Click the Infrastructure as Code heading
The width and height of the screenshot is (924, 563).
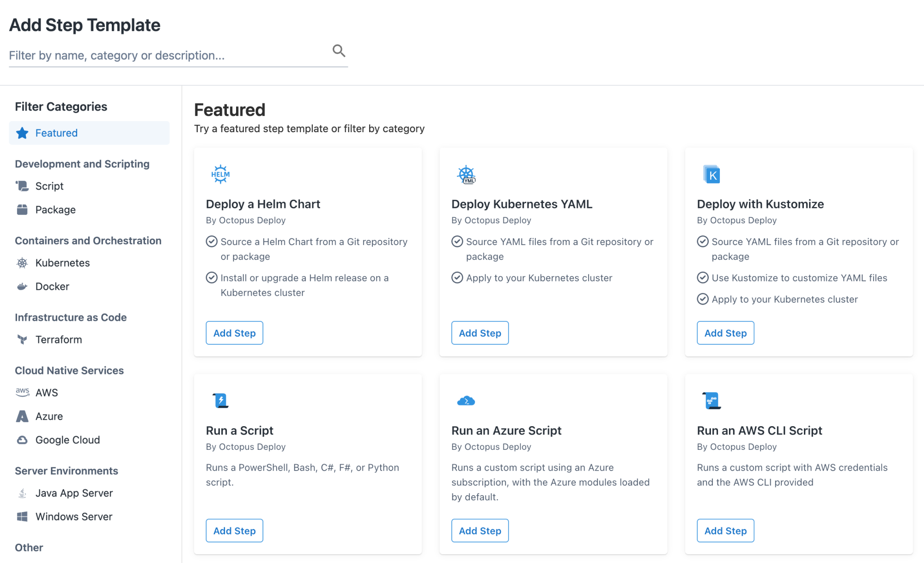tap(71, 318)
